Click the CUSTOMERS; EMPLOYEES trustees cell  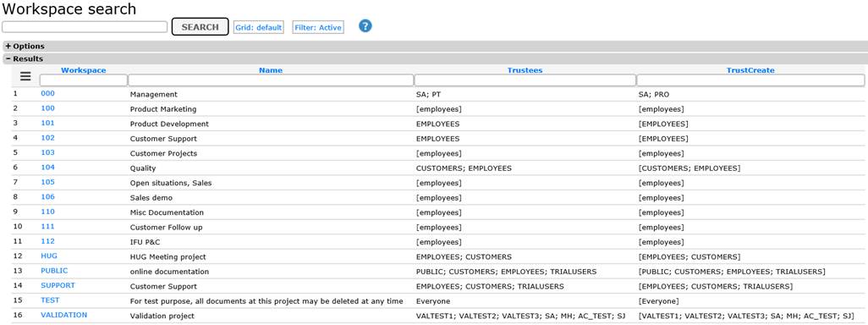coord(464,168)
